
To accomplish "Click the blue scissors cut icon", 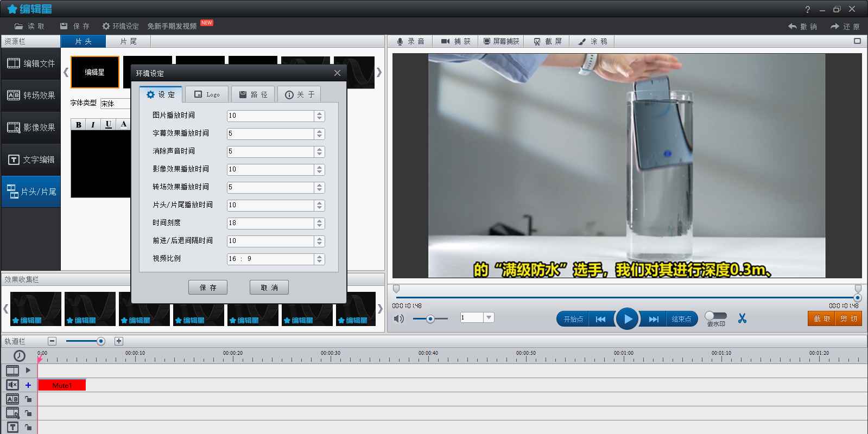I will tap(742, 318).
